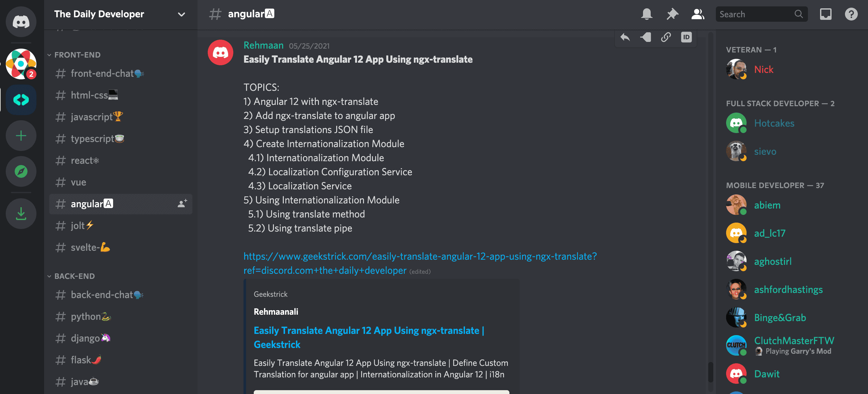Open the react channel
Viewport: 868px width, 394px height.
click(81, 160)
